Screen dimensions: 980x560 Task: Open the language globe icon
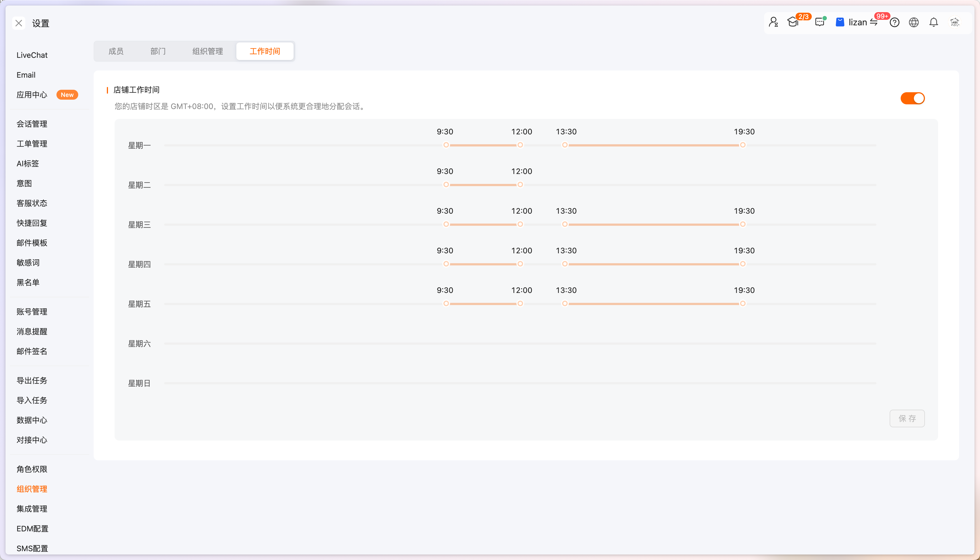pos(913,22)
